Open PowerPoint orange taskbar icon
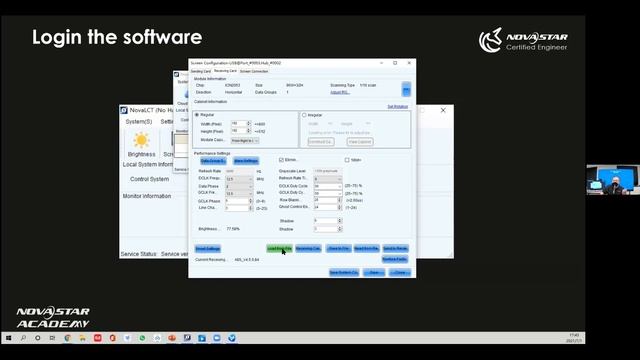 coord(172,338)
